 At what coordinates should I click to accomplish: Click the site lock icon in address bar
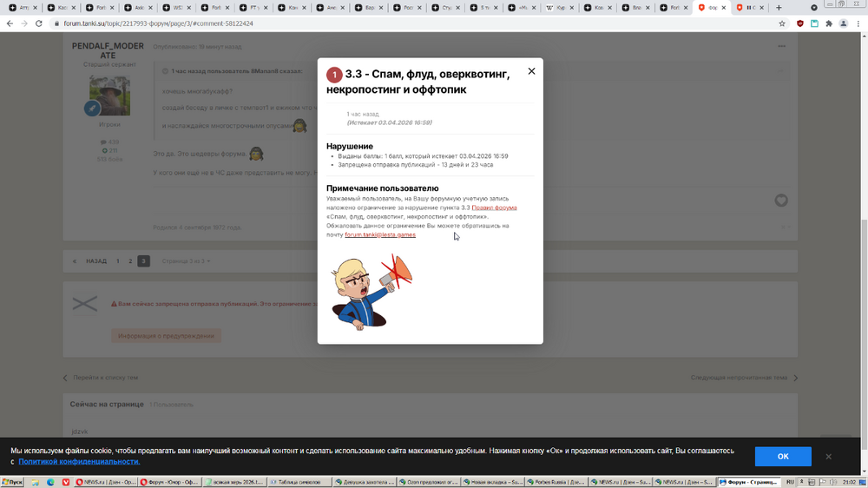56,23
